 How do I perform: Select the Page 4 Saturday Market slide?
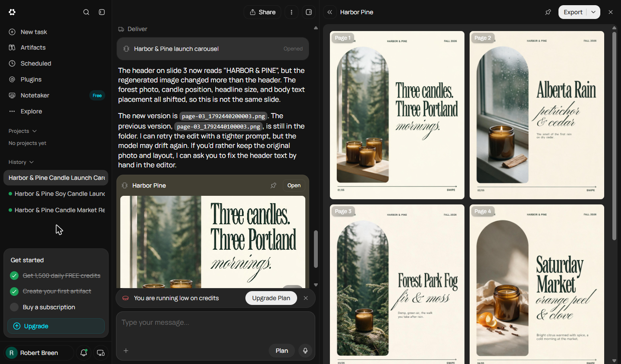point(537,285)
